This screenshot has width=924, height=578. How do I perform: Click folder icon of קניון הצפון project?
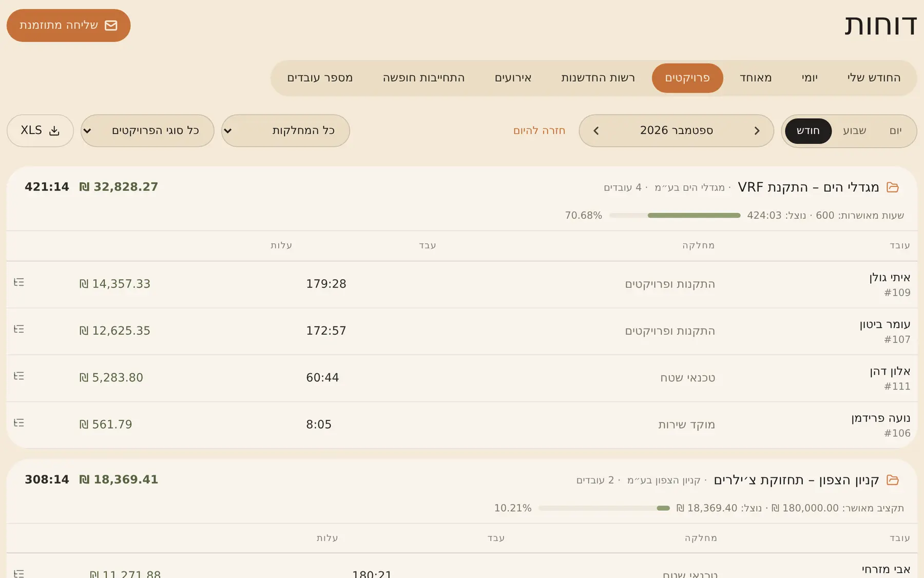coord(893,480)
